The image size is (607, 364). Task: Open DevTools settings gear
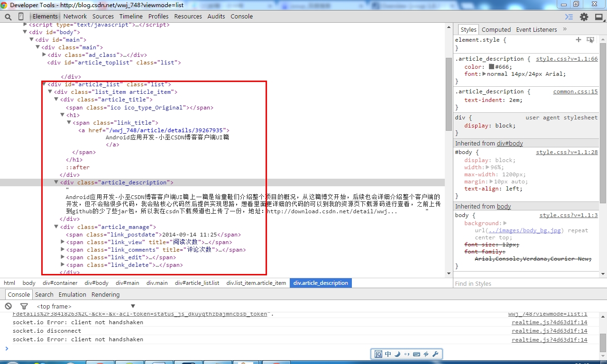tap(584, 17)
